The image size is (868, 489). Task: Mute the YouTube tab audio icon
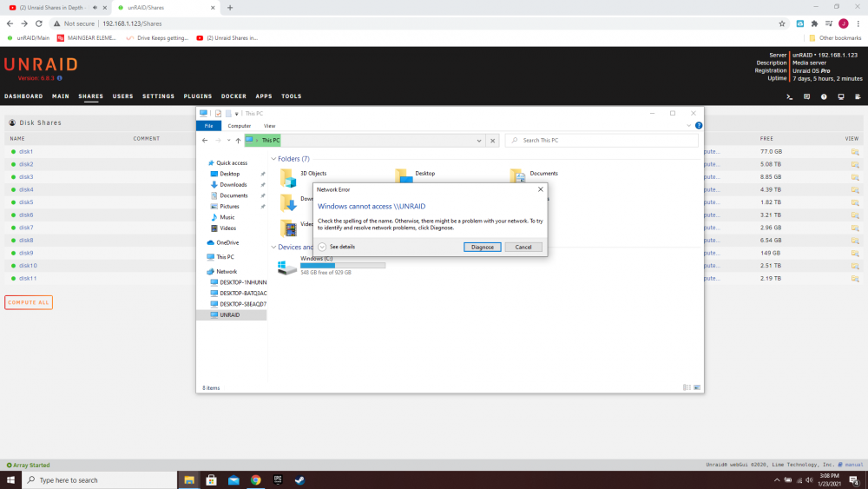pos(95,8)
